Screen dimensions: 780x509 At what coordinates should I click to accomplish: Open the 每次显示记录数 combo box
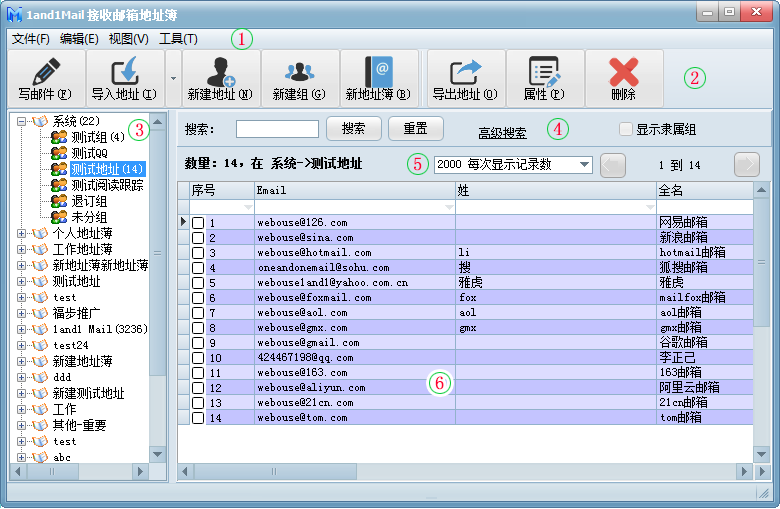513,164
